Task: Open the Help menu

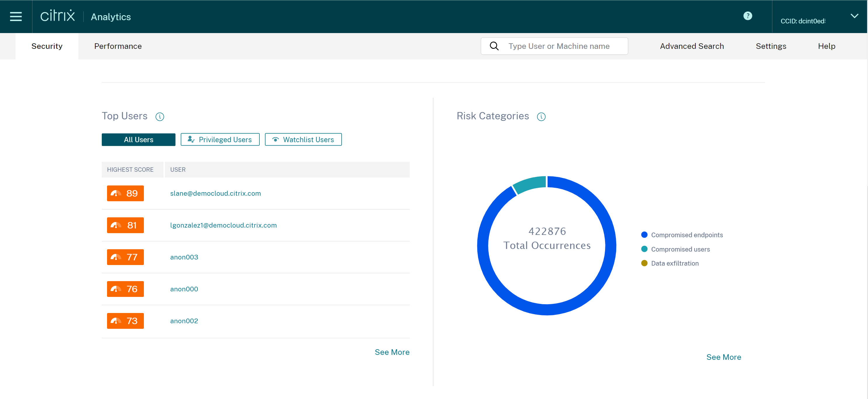Action: point(826,46)
